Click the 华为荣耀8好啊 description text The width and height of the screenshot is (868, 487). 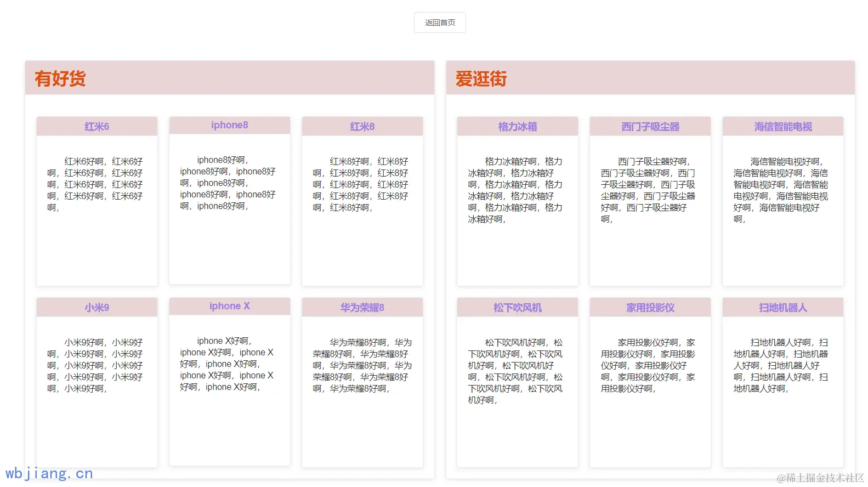click(x=362, y=365)
